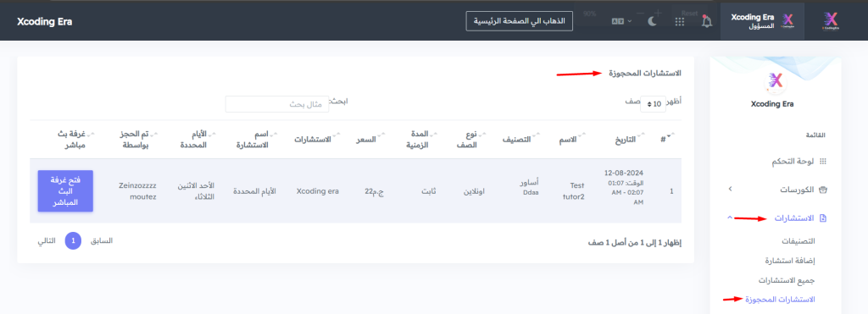Click the 12-08-2024 date cell
This screenshot has width=868, height=314.
pyautogui.click(x=625, y=187)
